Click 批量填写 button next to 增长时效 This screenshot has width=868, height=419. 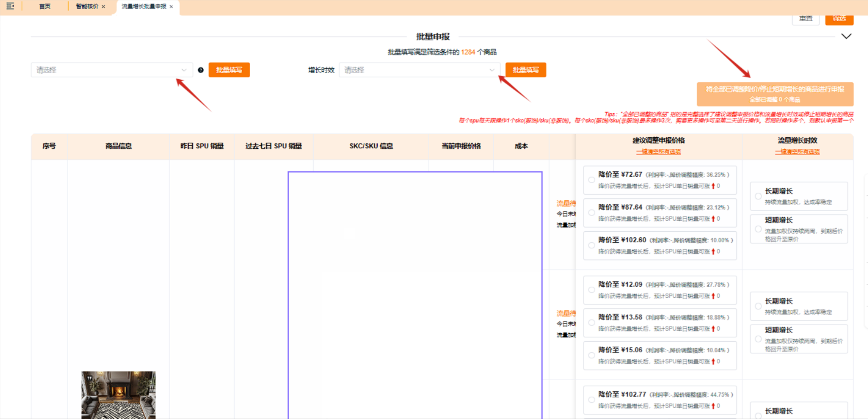[x=526, y=70]
